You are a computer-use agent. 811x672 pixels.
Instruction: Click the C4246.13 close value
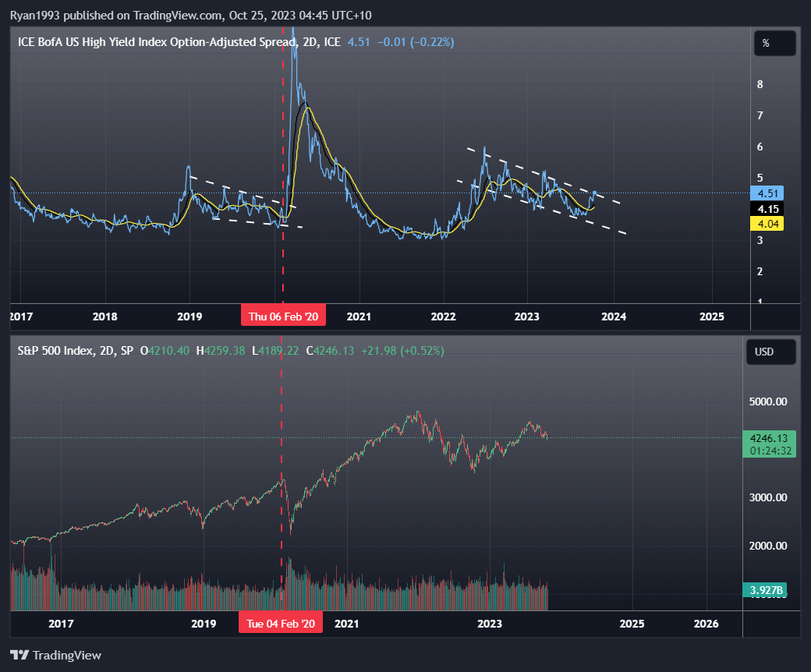(330, 351)
